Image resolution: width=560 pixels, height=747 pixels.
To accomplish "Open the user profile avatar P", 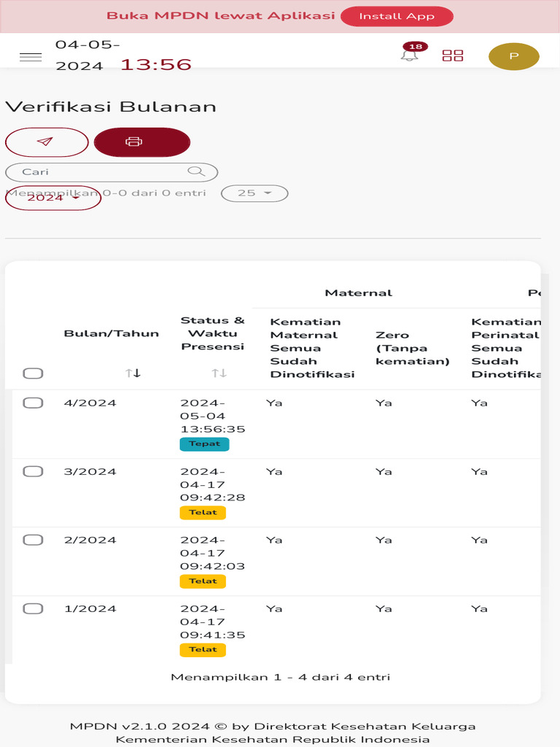I will tap(513, 57).
